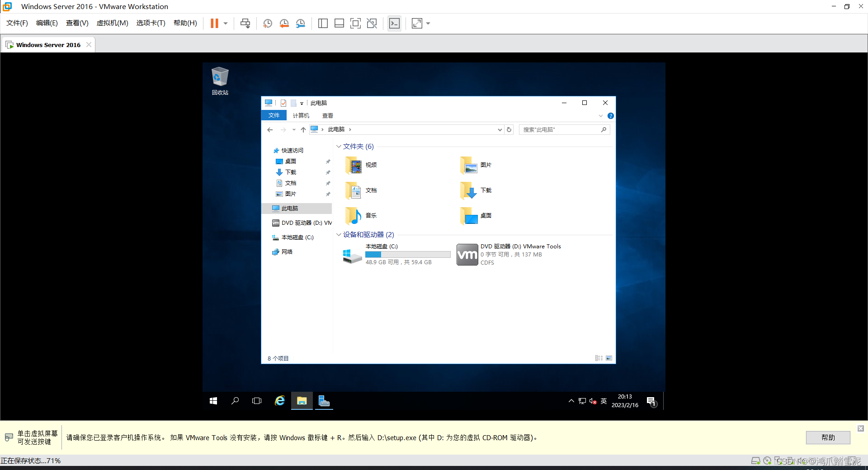Toggle the thumbnail bar view
Viewport: 868px width, 470px height.
pos(339,23)
